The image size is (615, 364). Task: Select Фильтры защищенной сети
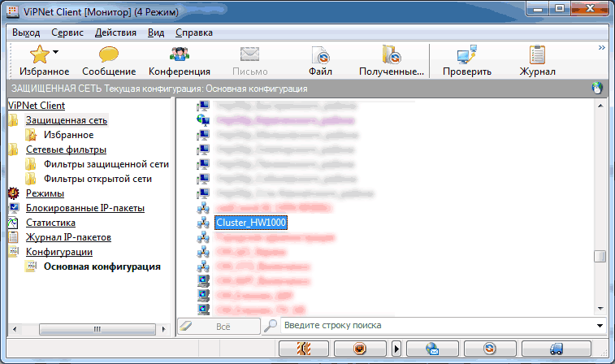tap(106, 164)
